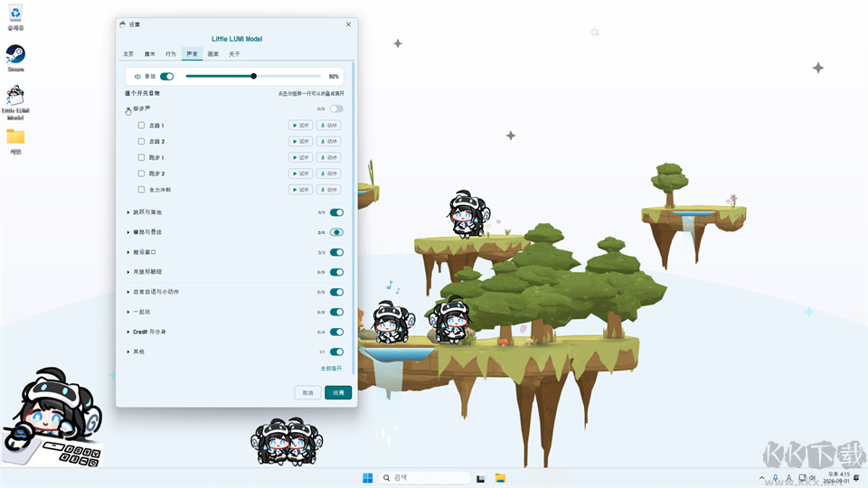Select the 声音 tab
This screenshot has width=868, height=488.
pos(192,54)
